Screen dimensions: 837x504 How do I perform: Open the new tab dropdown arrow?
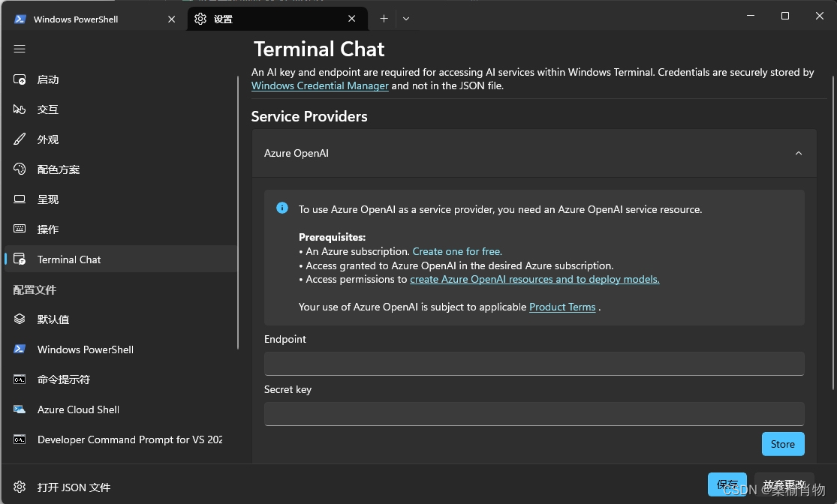pos(406,19)
